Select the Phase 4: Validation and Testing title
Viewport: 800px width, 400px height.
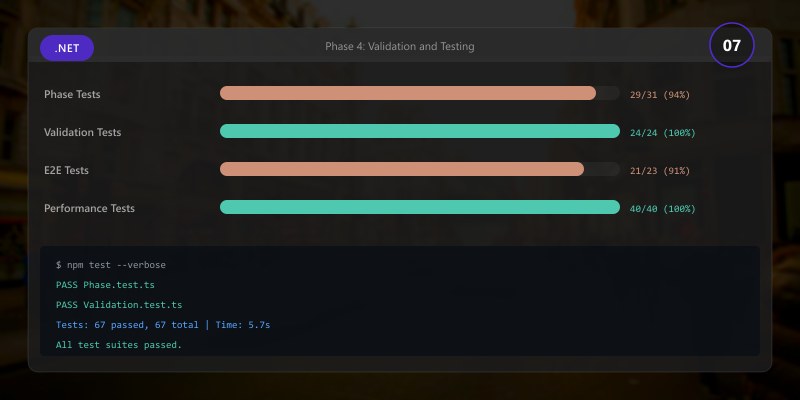(399, 46)
